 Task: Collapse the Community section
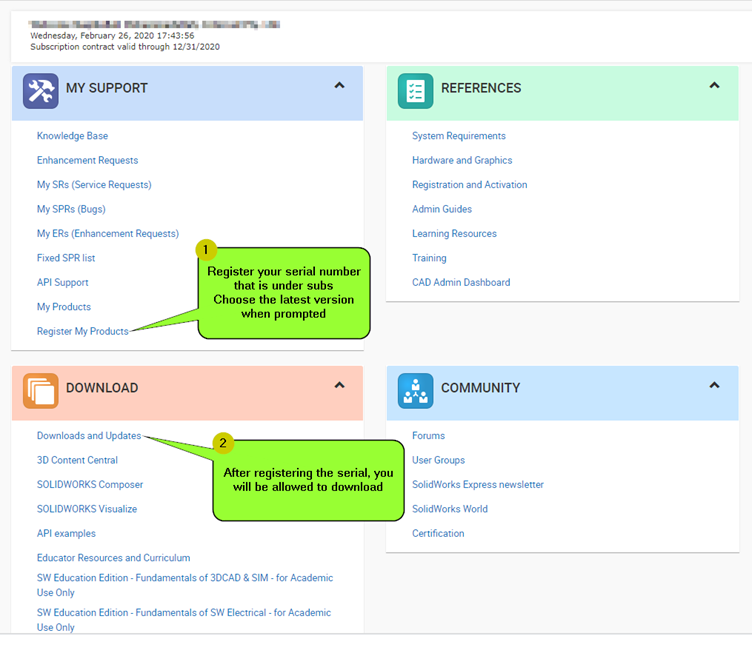pyautogui.click(x=714, y=385)
